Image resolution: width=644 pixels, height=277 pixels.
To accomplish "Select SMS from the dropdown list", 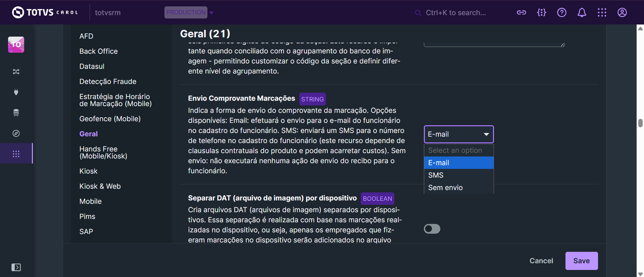I will 436,175.
